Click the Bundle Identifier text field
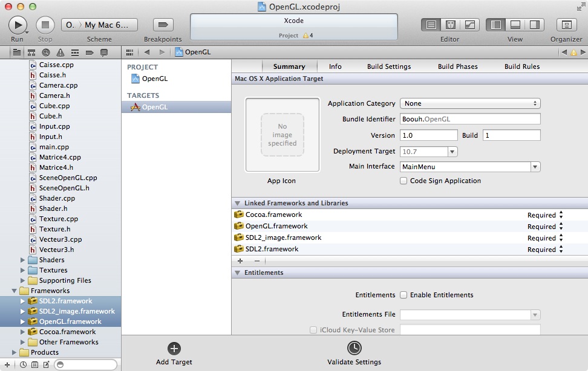Viewport: 588px width, 371px height. coord(470,119)
